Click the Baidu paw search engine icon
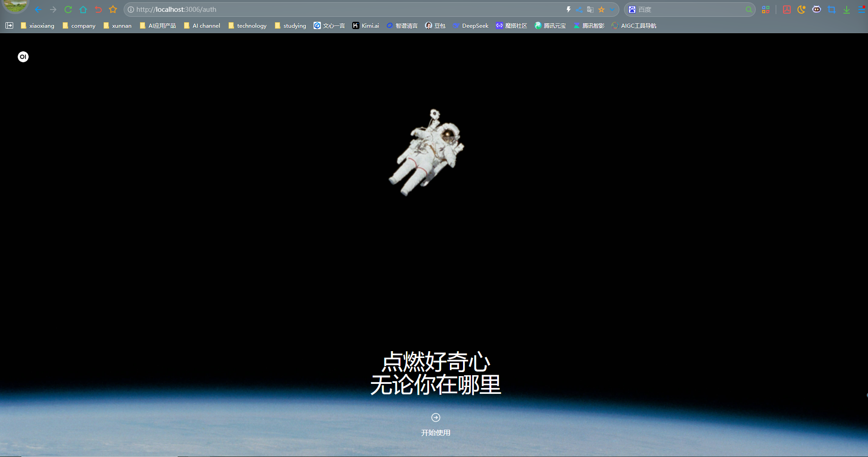 632,10
